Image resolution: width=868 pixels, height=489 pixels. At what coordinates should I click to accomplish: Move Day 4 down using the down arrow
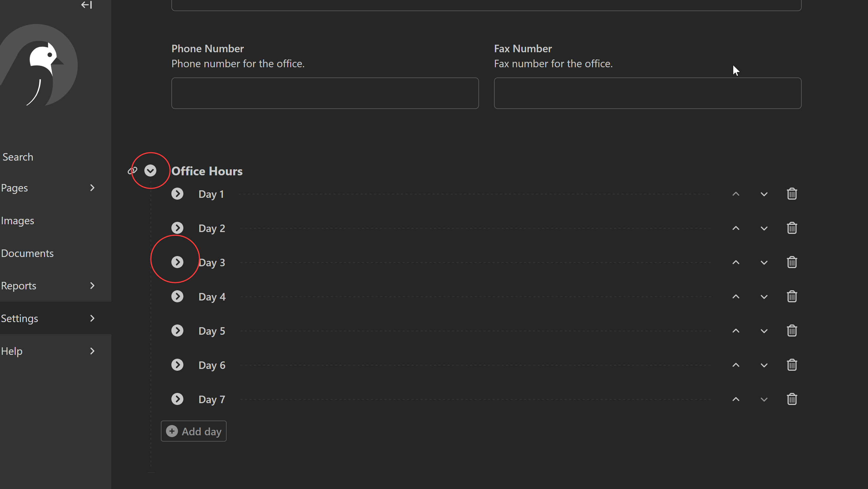(x=764, y=296)
